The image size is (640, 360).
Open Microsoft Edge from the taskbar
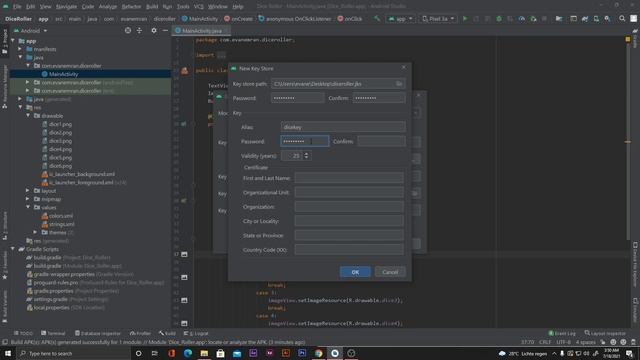click(188, 353)
